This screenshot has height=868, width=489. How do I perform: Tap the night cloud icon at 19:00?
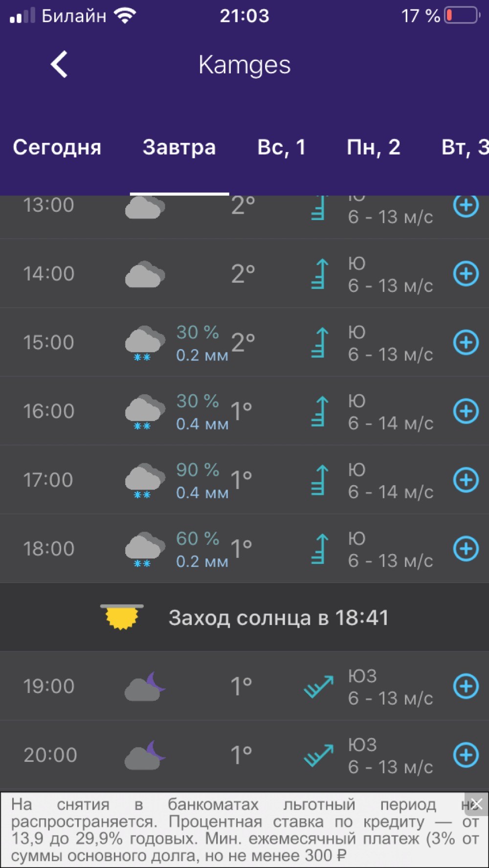[x=145, y=686]
